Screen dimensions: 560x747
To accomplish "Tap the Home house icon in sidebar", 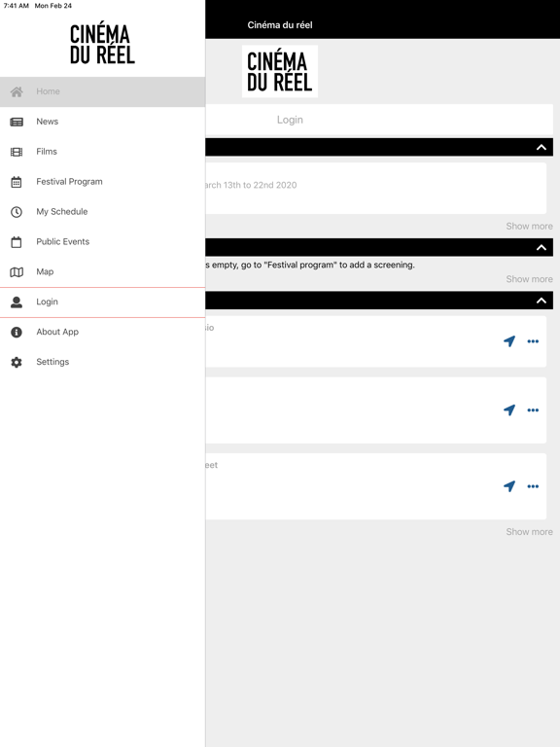I will click(17, 92).
